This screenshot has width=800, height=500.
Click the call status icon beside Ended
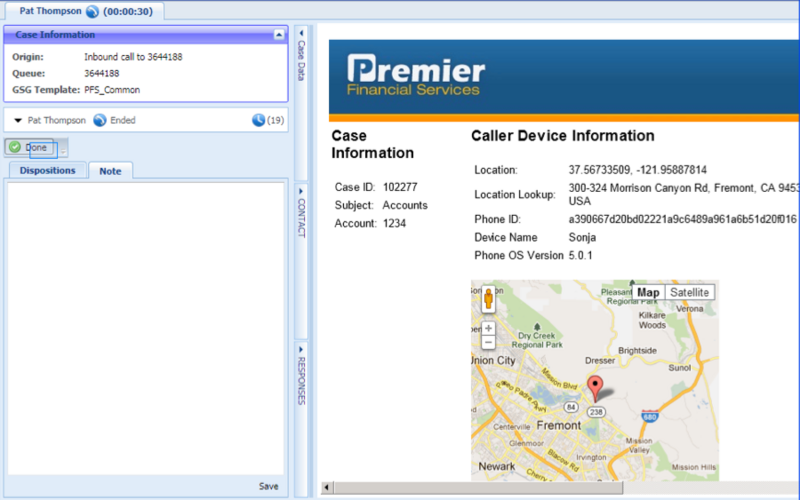coord(100,120)
